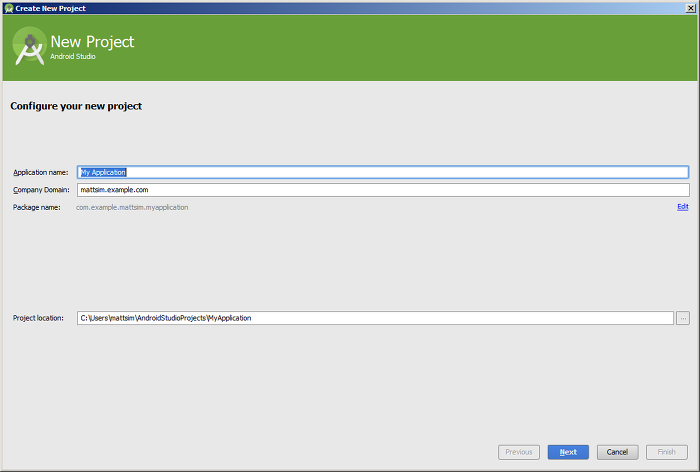Proceed with the Next button
The height and width of the screenshot is (472, 700).
[x=568, y=452]
